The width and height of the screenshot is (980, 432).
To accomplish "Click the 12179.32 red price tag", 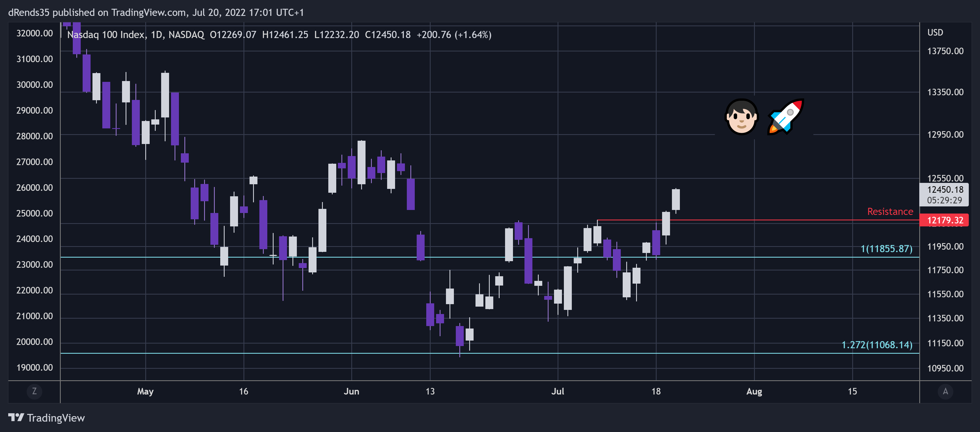I will coord(944,220).
